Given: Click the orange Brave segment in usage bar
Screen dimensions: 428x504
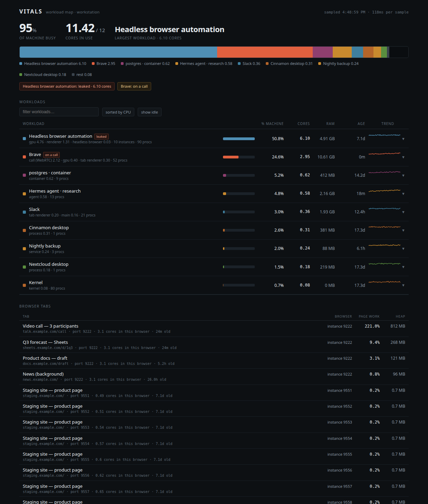Looking at the screenshot, I should point(265,52).
